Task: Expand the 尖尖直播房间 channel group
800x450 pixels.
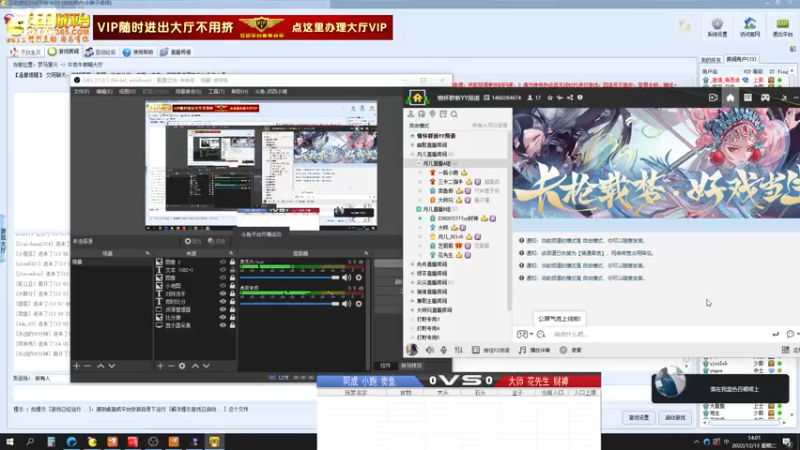Action: point(413,283)
